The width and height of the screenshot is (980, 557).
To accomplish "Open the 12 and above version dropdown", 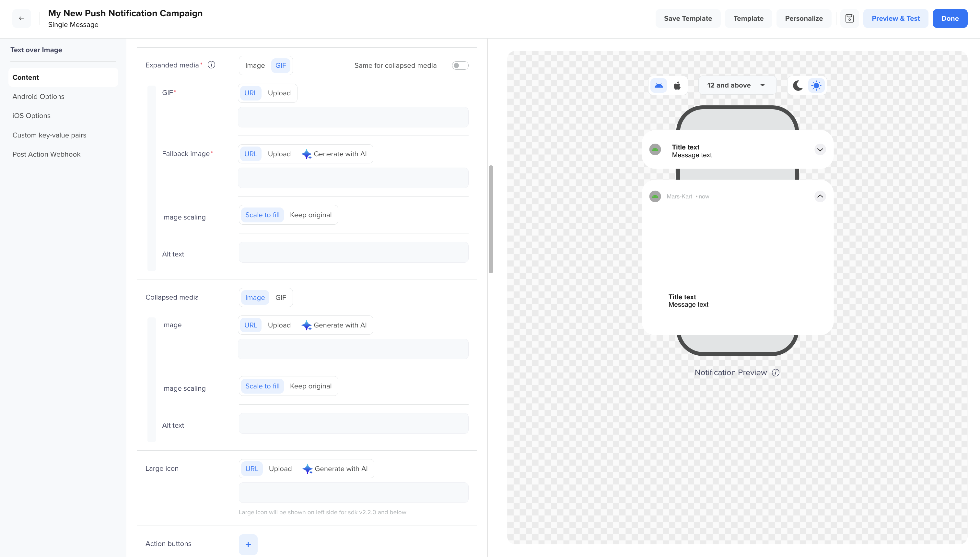I will (736, 85).
